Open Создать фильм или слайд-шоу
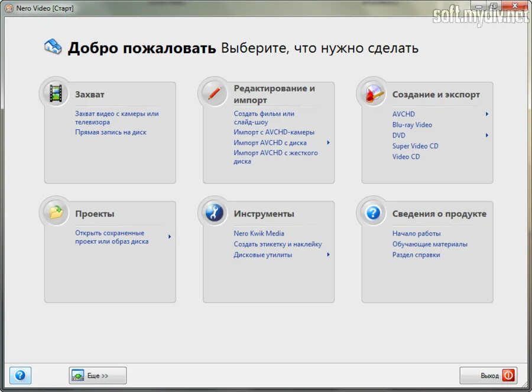This screenshot has width=532, height=392. click(264, 118)
